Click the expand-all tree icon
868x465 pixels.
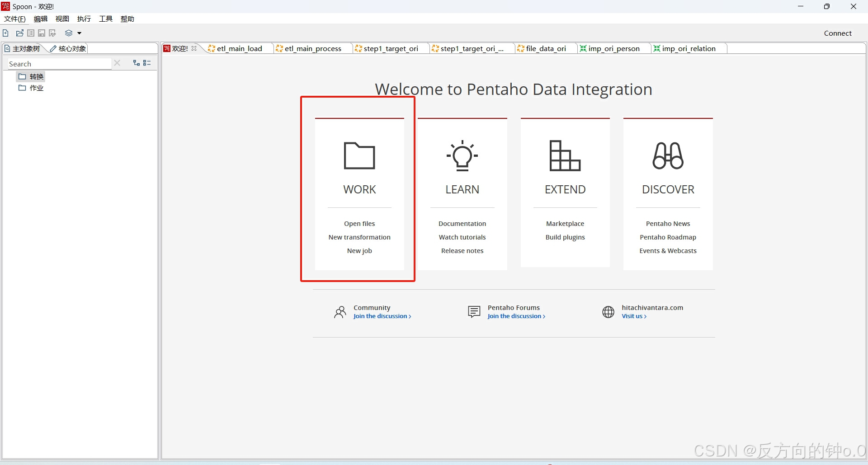point(137,63)
